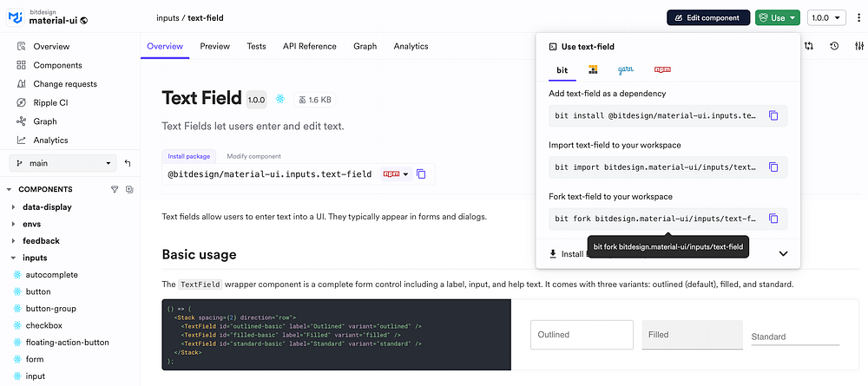The image size is (868, 386).
Task: Click the Filled text field
Action: [x=692, y=335]
